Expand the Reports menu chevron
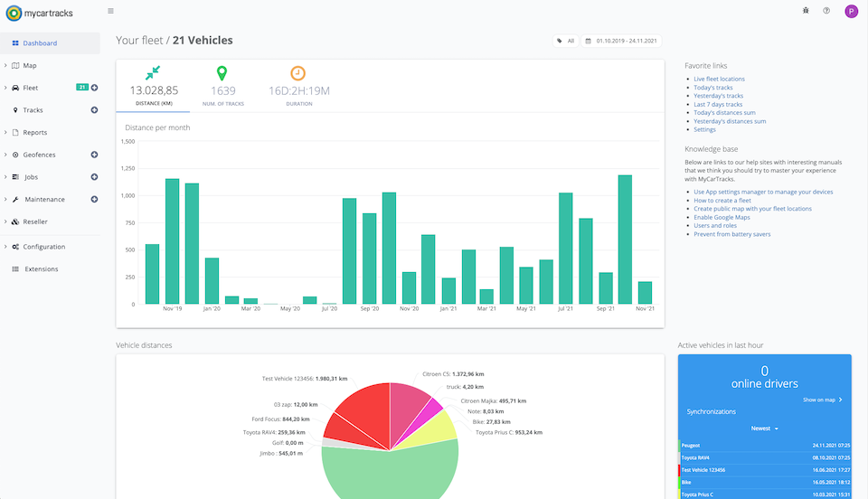 [x=5, y=132]
